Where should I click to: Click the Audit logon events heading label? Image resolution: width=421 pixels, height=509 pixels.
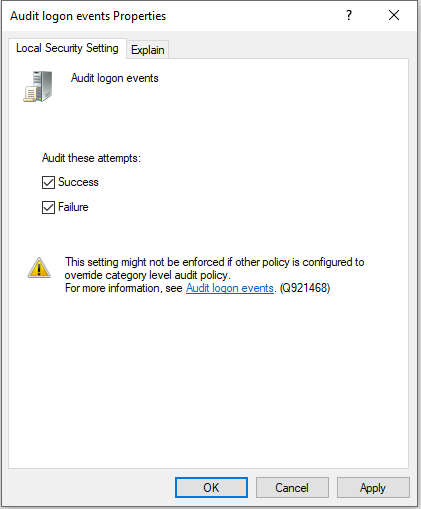(115, 78)
